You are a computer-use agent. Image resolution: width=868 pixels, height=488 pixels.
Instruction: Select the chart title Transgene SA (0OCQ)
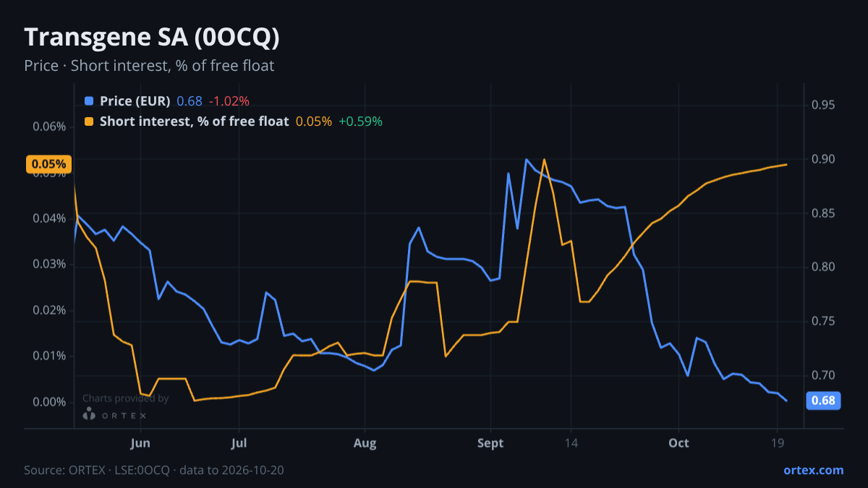click(x=152, y=38)
